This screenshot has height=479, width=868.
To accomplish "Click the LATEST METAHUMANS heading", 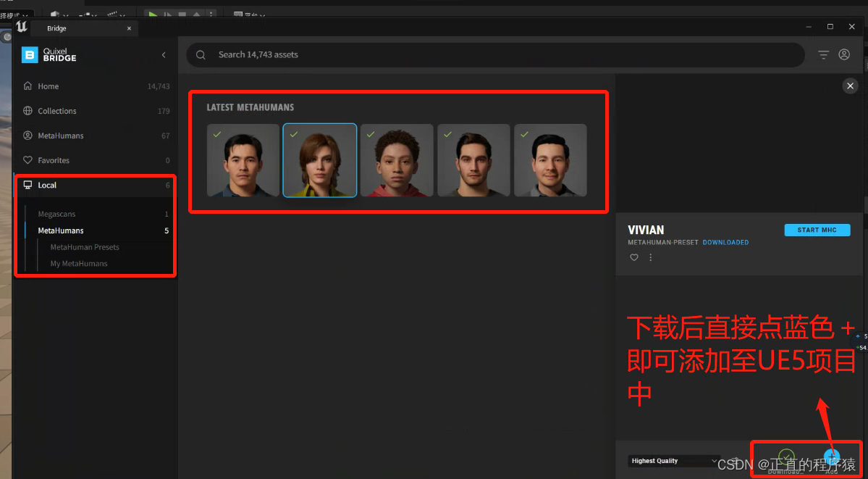I will coord(250,107).
